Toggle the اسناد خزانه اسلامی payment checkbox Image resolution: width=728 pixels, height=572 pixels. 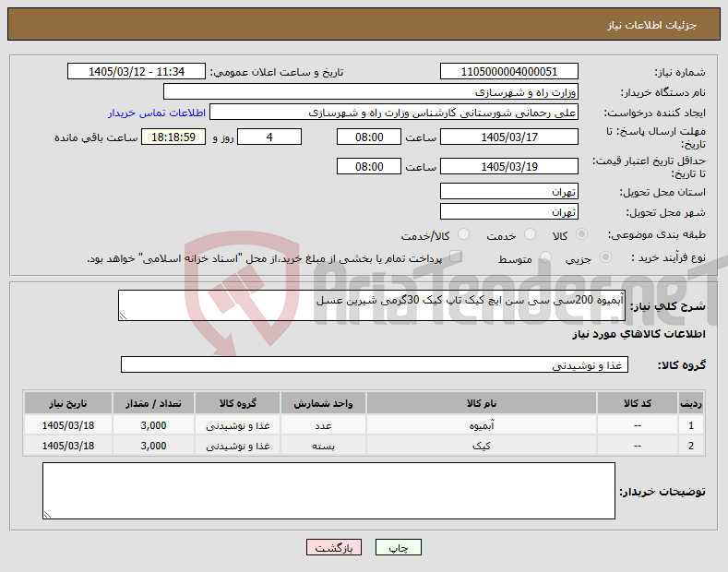tap(456, 256)
